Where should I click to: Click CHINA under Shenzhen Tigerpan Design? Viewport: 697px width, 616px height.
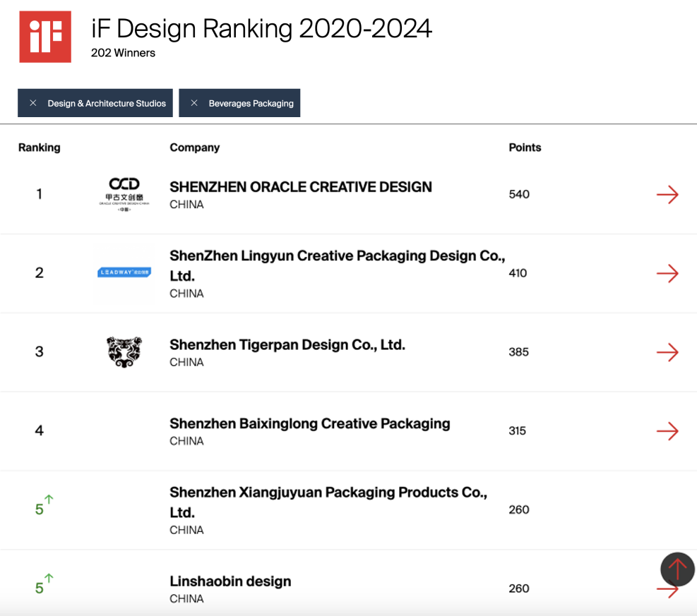click(186, 363)
